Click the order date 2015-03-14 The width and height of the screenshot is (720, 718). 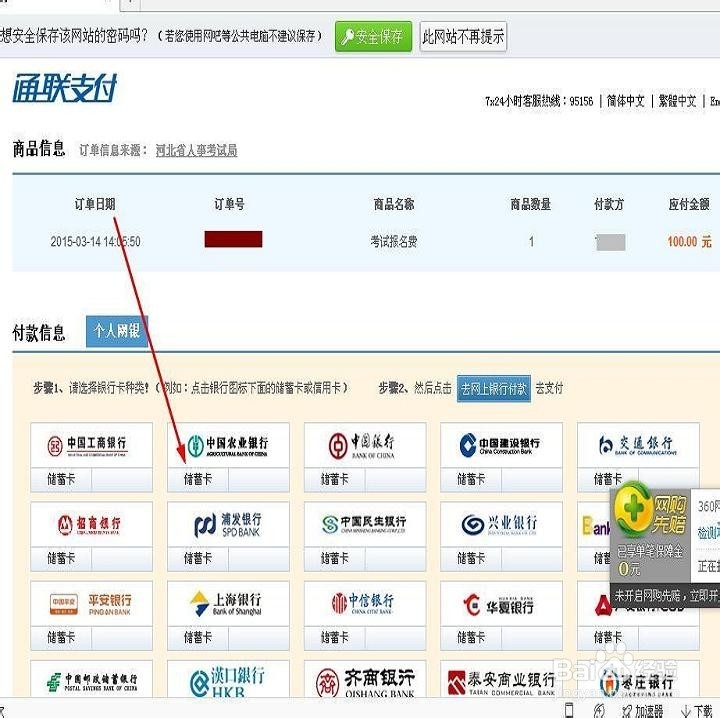click(x=96, y=241)
